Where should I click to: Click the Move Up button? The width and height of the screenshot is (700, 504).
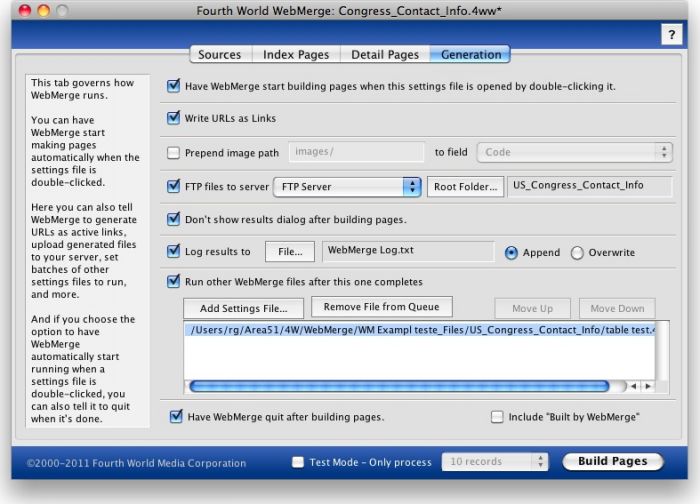pos(532,308)
